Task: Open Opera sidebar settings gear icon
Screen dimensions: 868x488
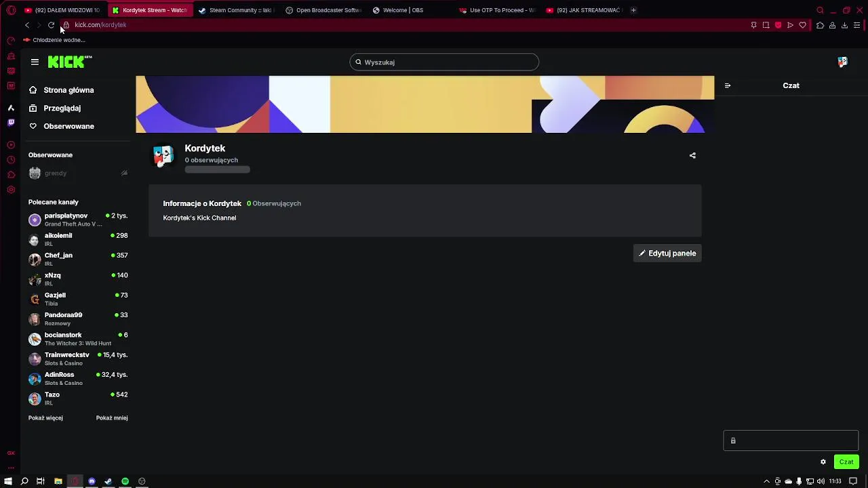Action: (11, 190)
